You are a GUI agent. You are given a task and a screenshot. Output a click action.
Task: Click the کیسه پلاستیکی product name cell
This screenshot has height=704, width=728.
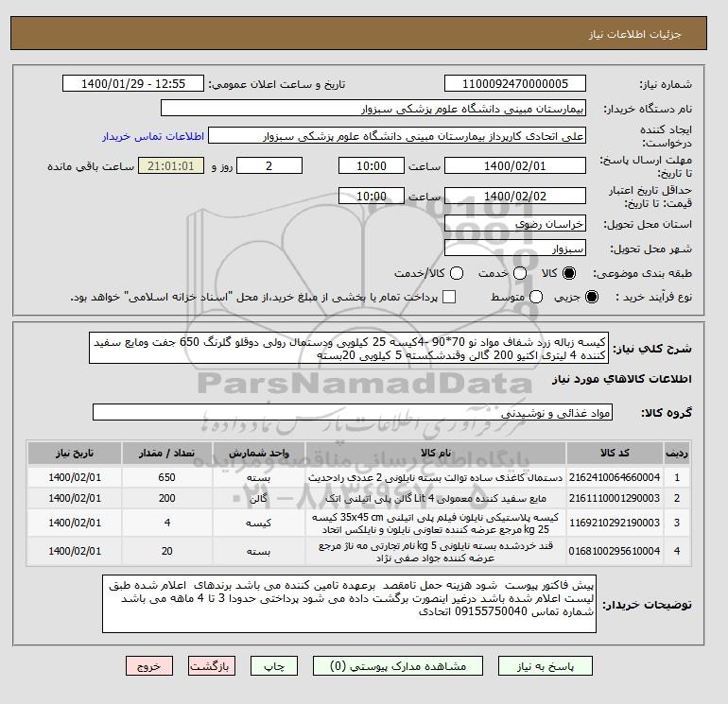click(436, 523)
